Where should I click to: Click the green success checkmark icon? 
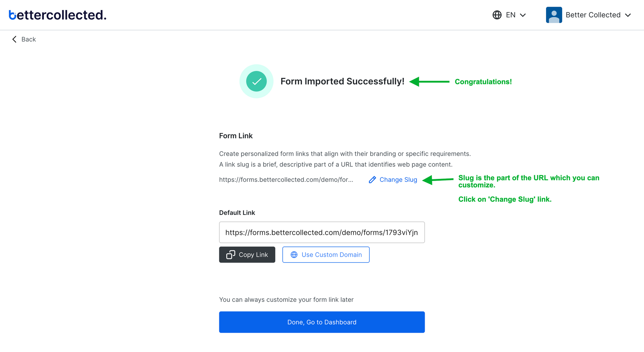(256, 81)
